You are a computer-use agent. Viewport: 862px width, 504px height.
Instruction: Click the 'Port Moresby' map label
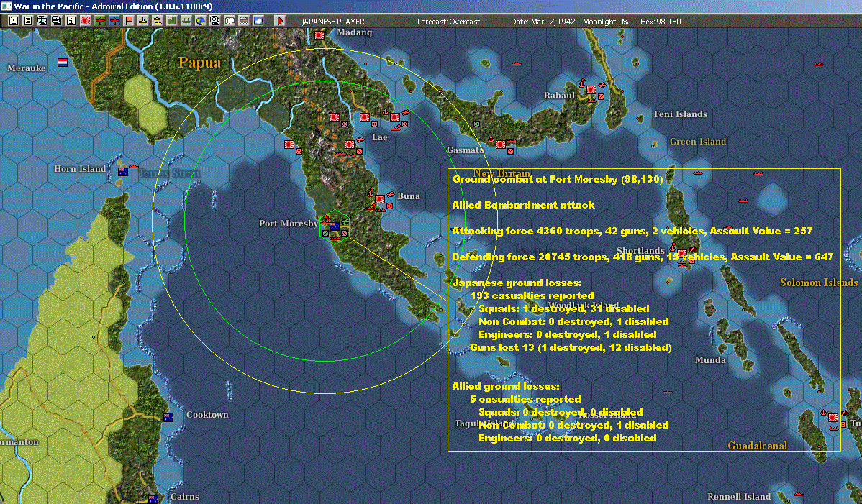point(289,224)
